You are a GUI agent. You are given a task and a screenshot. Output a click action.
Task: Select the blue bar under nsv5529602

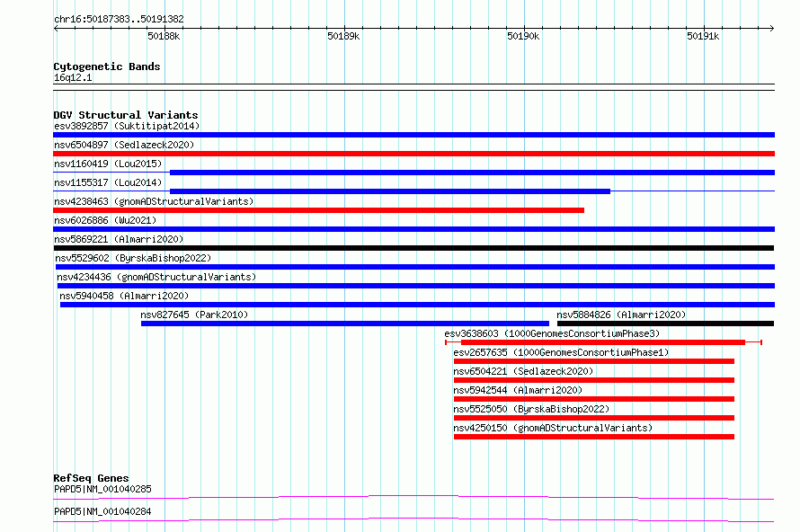414,267
